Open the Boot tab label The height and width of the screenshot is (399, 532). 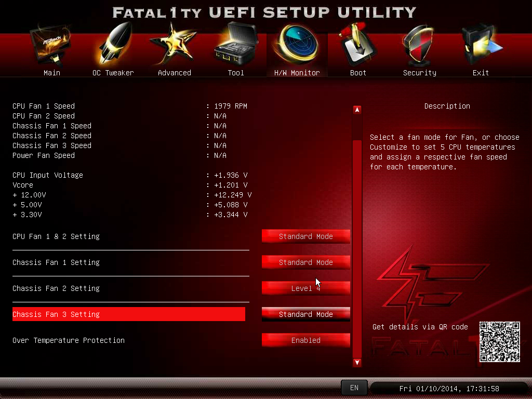tap(358, 73)
